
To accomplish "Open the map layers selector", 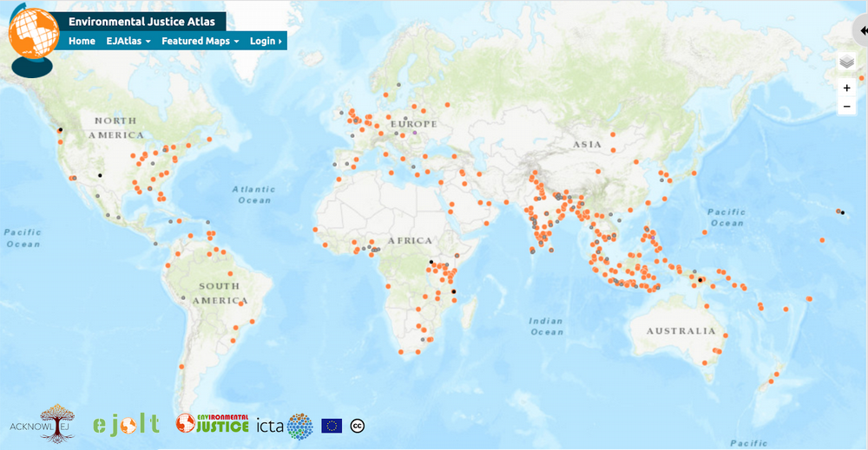I will (846, 62).
